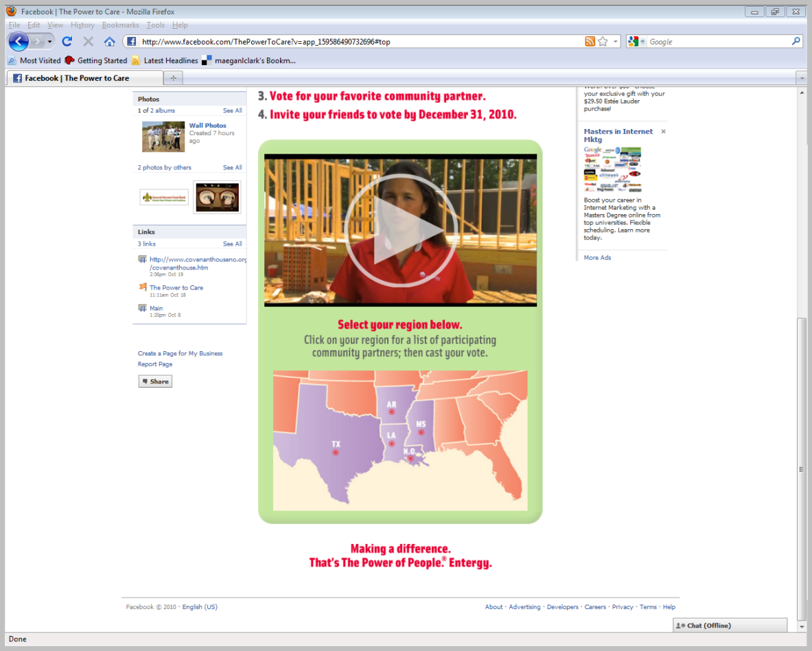Click the icon beside the Main link

coord(142,308)
